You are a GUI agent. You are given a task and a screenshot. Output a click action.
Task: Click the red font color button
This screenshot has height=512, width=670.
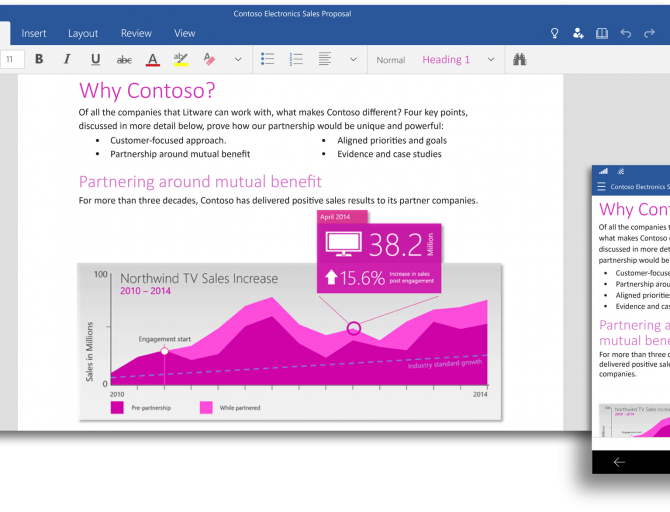(x=152, y=60)
